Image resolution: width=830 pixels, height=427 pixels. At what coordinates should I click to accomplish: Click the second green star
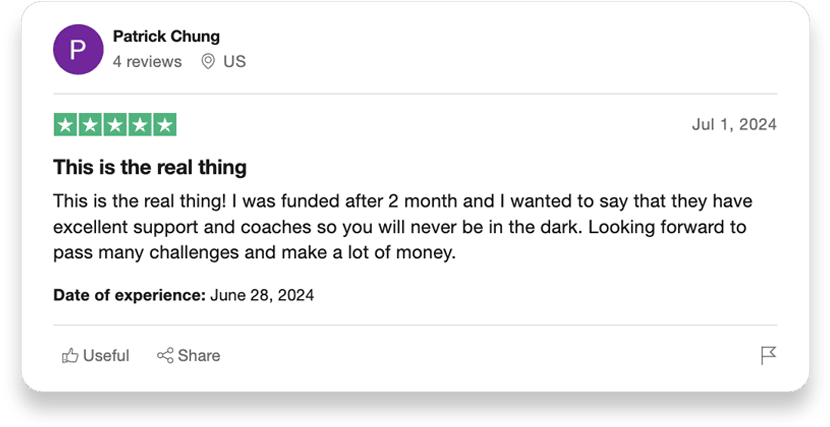click(x=90, y=125)
